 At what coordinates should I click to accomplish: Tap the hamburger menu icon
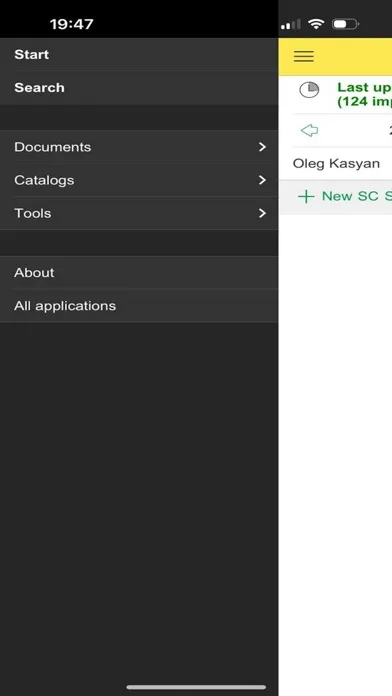[304, 56]
